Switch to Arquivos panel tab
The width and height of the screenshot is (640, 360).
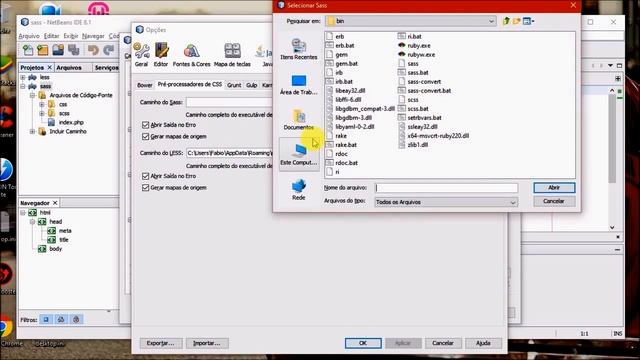click(69, 67)
